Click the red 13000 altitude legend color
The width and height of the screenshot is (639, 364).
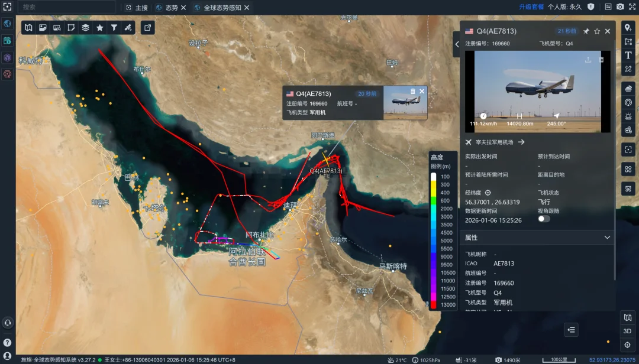click(x=434, y=305)
